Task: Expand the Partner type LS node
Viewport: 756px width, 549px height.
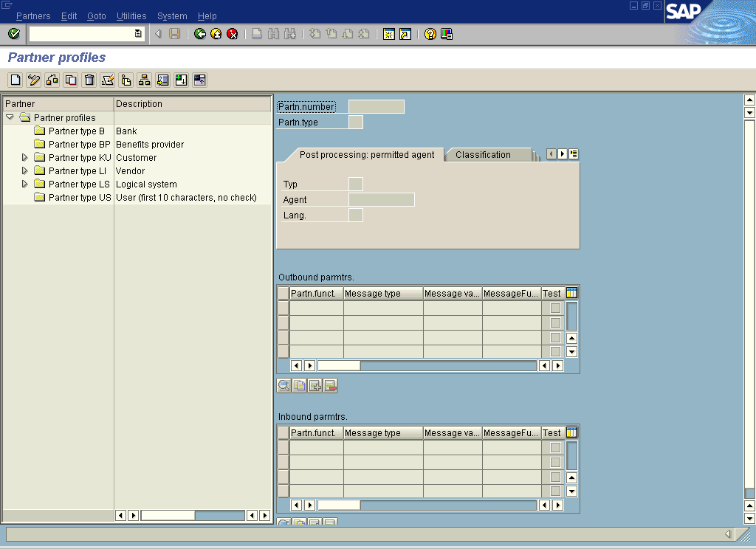Action: pos(23,184)
